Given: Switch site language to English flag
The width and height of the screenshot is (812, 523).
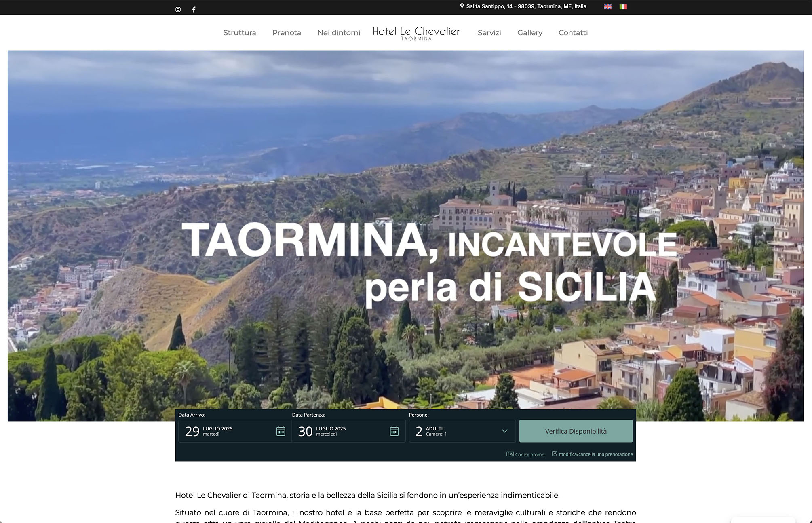Looking at the screenshot, I should point(607,7).
